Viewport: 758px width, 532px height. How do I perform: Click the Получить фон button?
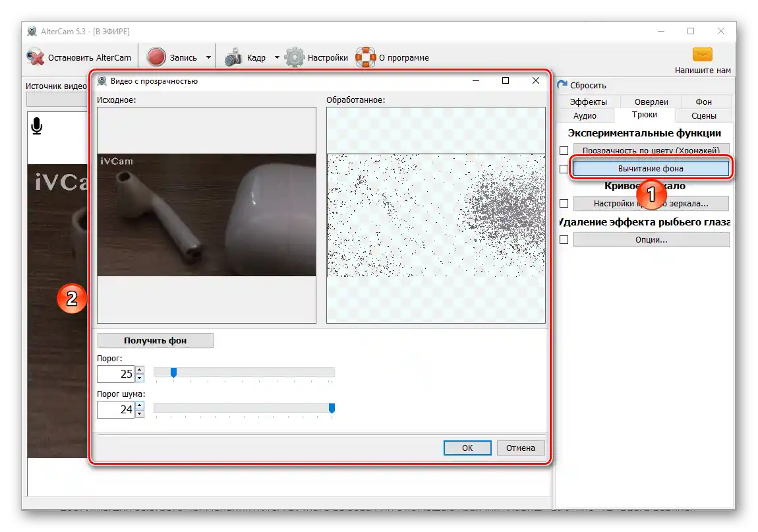tap(155, 340)
